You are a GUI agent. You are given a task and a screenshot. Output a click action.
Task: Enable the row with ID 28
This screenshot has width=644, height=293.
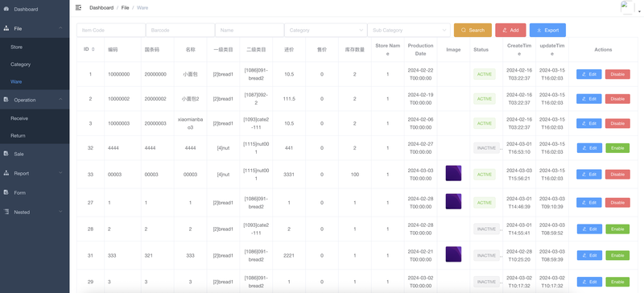click(617, 229)
